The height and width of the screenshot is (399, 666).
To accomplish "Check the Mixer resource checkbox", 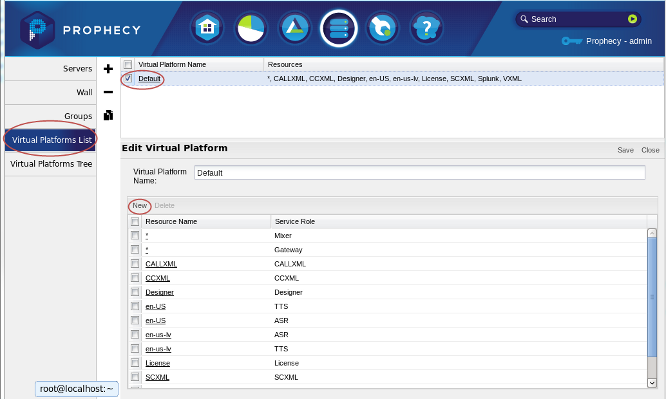I will click(135, 235).
